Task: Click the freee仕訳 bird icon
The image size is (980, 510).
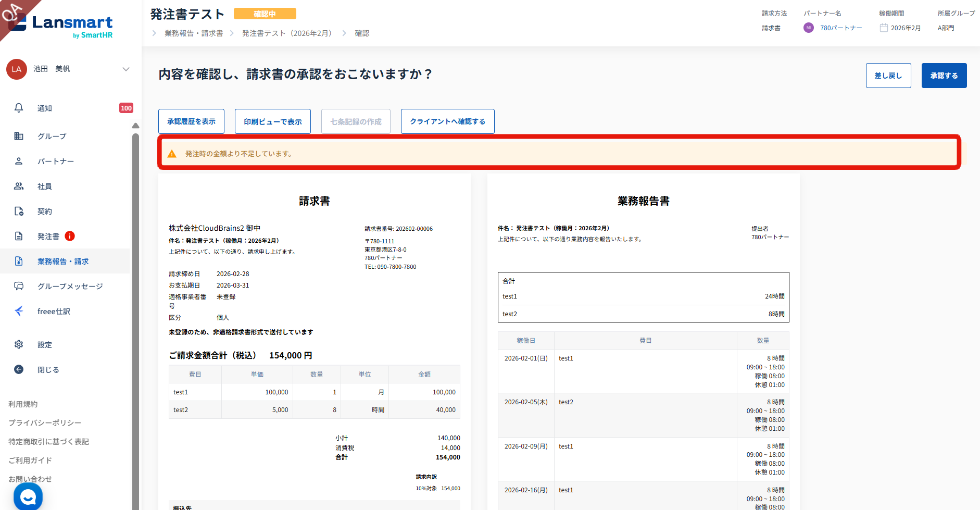Action: (19, 311)
